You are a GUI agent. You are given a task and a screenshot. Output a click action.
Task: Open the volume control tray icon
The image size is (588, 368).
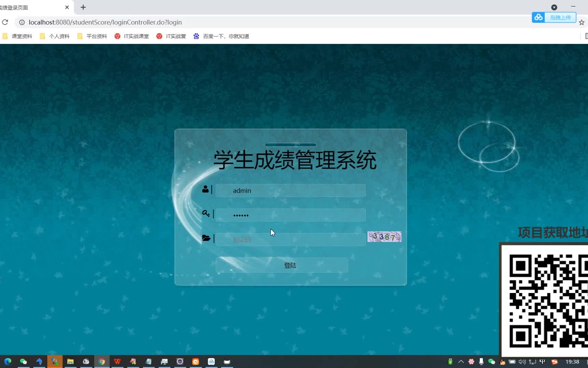pos(522,362)
